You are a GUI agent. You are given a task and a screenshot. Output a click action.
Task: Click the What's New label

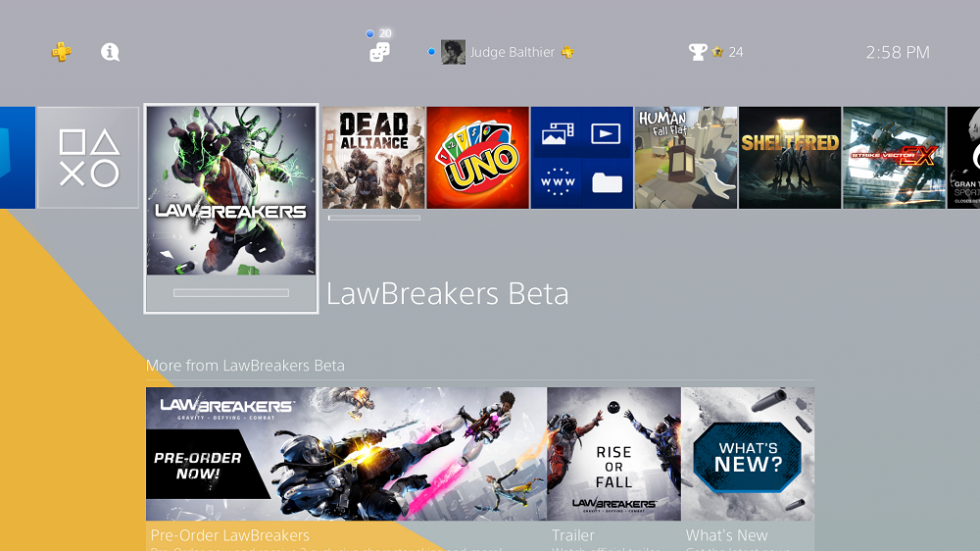click(726, 535)
